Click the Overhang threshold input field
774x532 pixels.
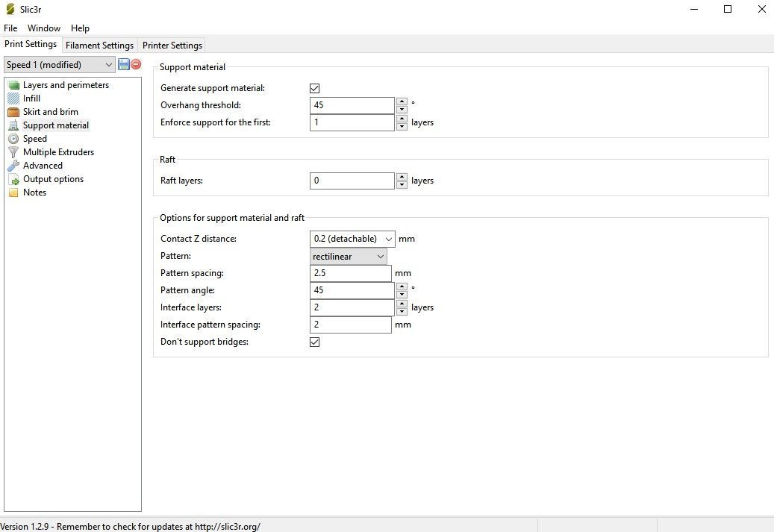(x=352, y=105)
